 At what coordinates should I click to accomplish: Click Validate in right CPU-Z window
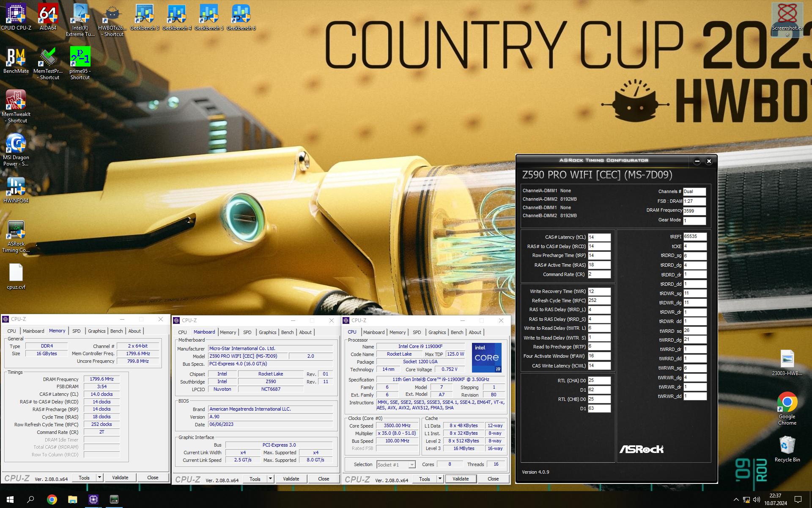[461, 479]
